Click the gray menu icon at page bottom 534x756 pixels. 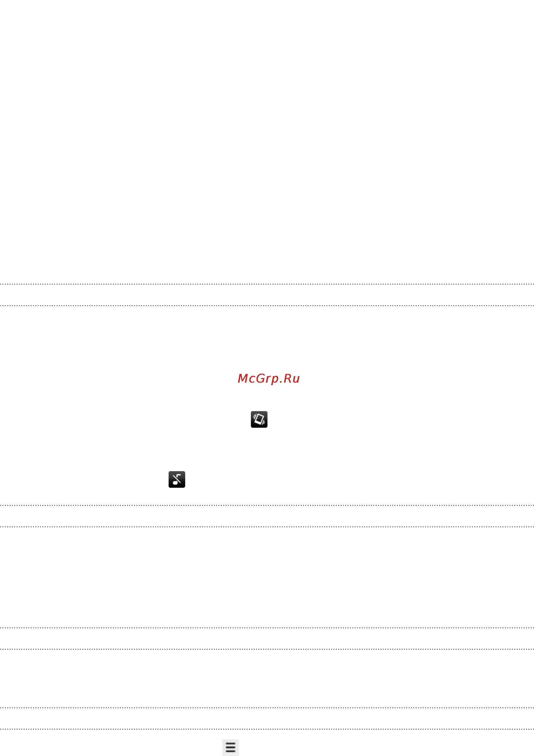(x=231, y=748)
